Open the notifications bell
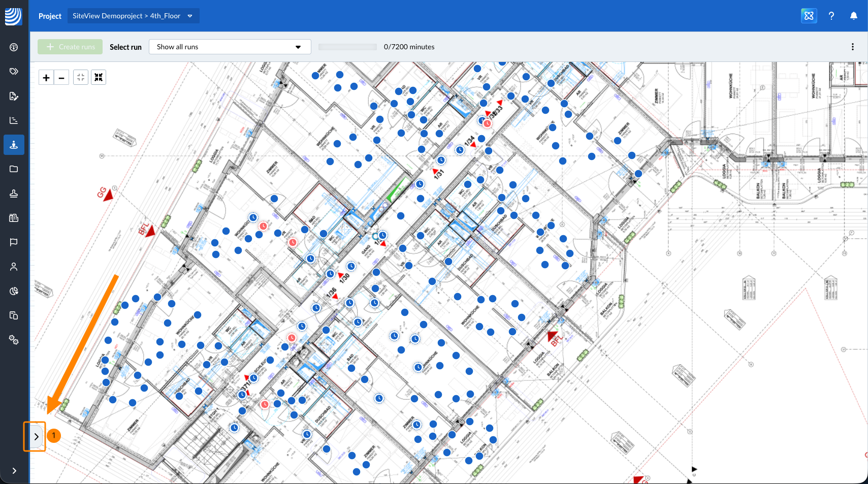868x484 pixels. 854,16
